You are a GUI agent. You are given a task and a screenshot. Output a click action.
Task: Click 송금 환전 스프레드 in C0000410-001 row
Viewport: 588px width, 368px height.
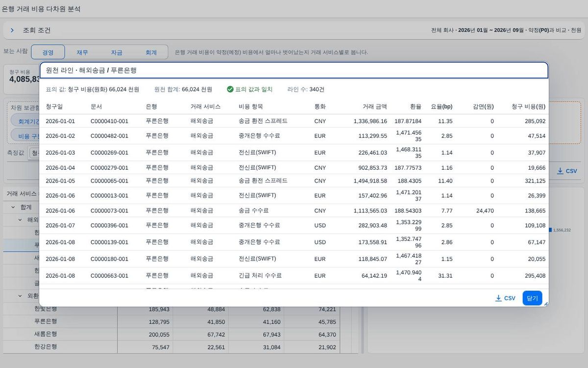point(263,121)
